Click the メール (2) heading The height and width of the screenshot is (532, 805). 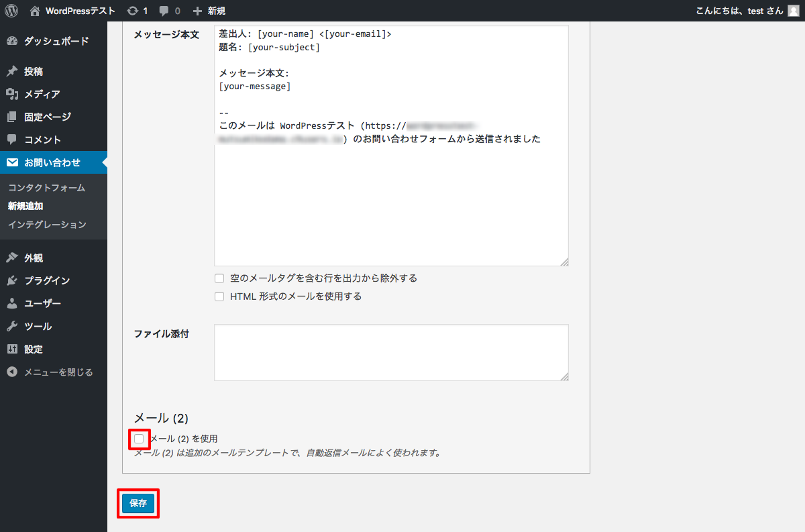tap(161, 419)
